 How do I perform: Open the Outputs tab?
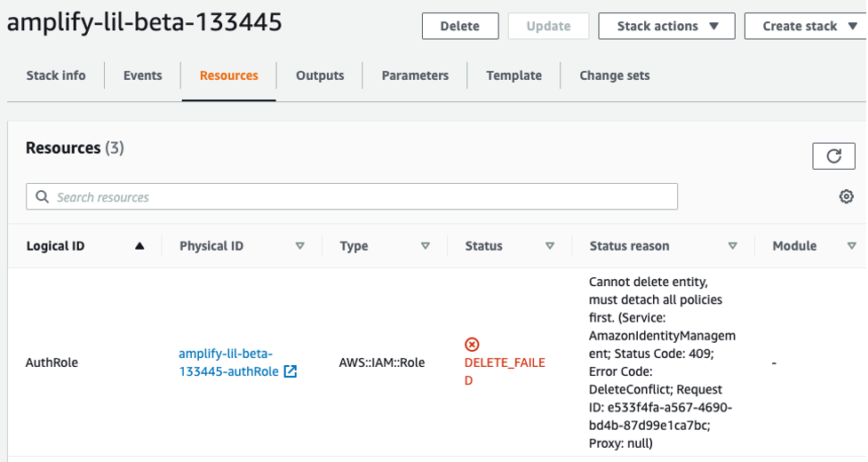coord(320,76)
